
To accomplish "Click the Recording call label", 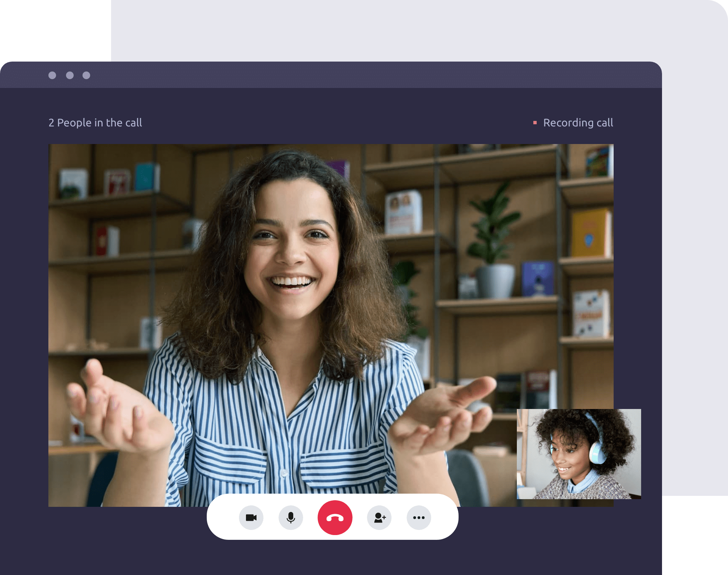I will pos(578,123).
